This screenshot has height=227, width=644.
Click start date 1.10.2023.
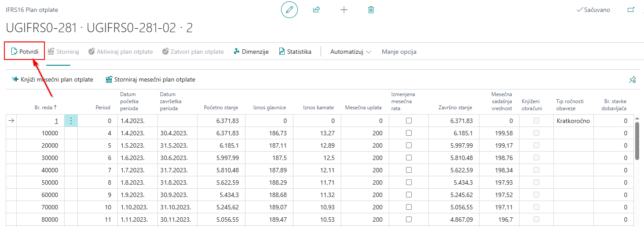pyautogui.click(x=134, y=207)
